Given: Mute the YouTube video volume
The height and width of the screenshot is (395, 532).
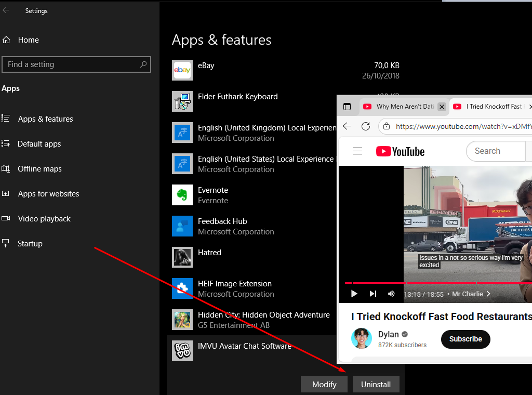Looking at the screenshot, I should point(391,294).
